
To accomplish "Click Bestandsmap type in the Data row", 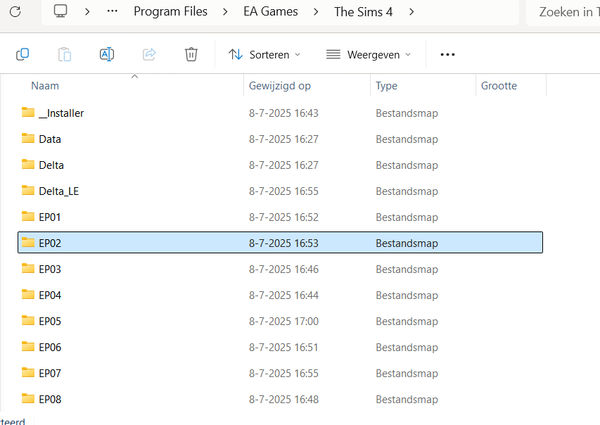I will click(407, 139).
